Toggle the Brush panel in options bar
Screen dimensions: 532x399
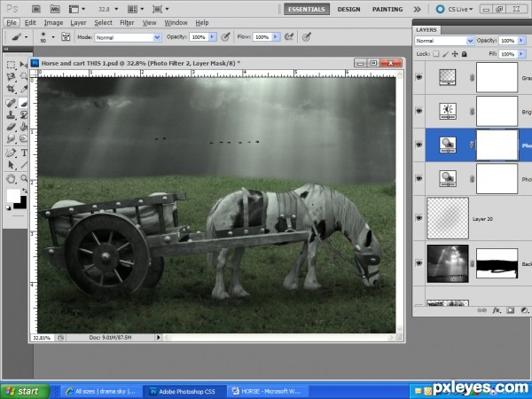(66, 36)
